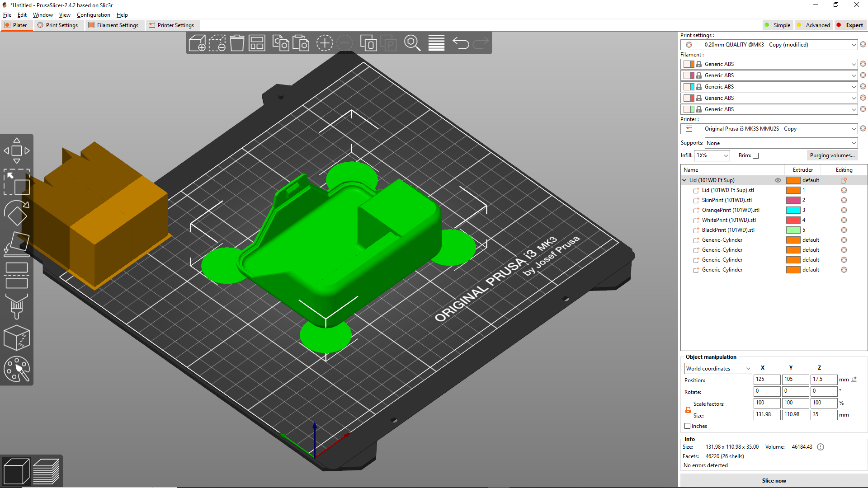
Task: Enable the Brim checkbox
Action: [x=755, y=156]
